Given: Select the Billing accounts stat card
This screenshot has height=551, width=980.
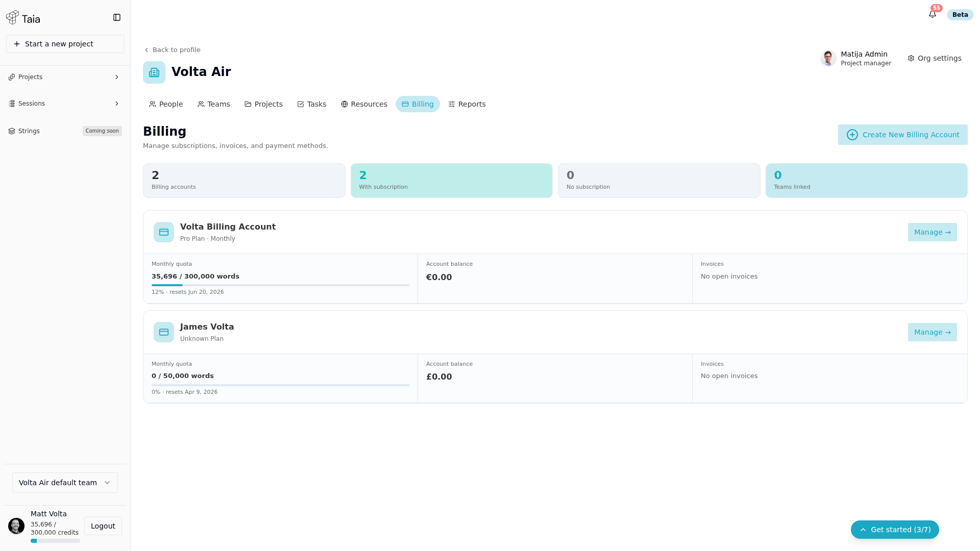Looking at the screenshot, I should 244,181.
